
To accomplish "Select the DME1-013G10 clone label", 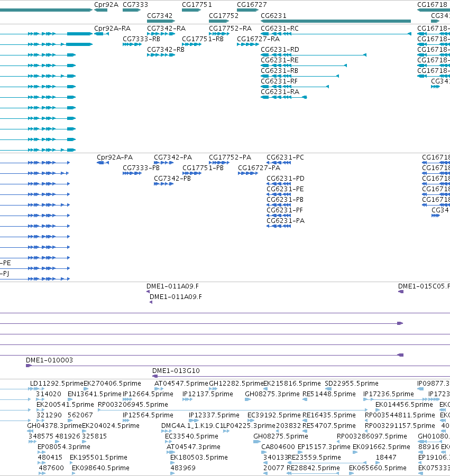I will [x=176, y=371].
